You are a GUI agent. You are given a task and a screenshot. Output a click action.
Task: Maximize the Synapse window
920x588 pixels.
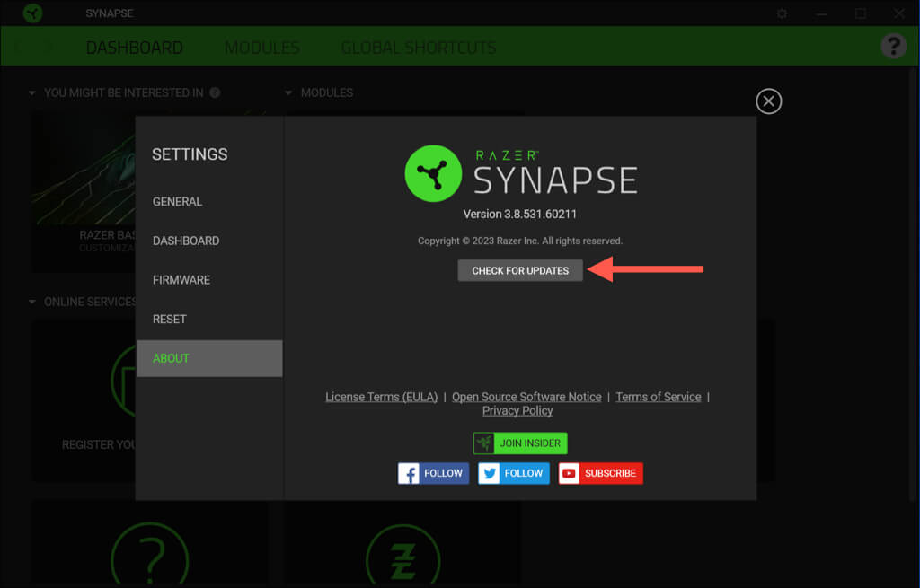coord(860,13)
